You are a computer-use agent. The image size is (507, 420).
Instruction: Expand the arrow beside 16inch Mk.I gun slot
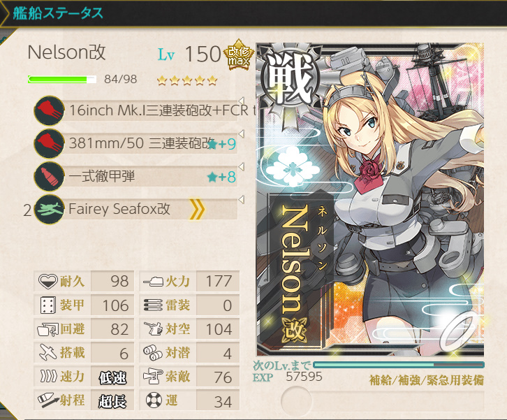(241, 101)
